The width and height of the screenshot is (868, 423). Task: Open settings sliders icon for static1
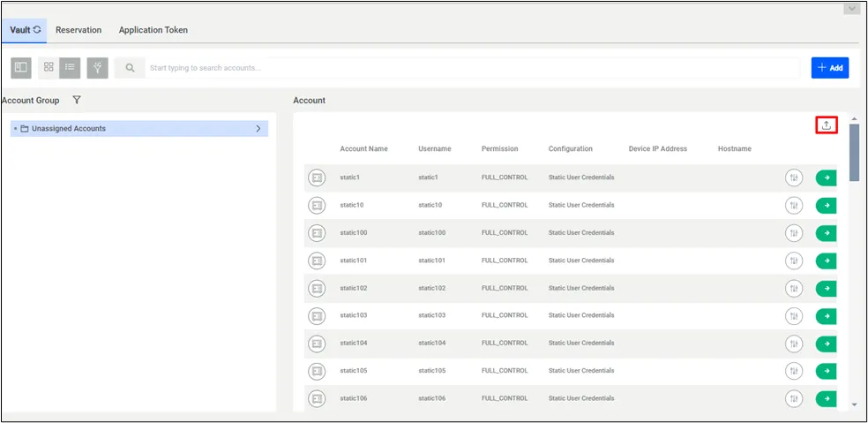click(x=794, y=178)
